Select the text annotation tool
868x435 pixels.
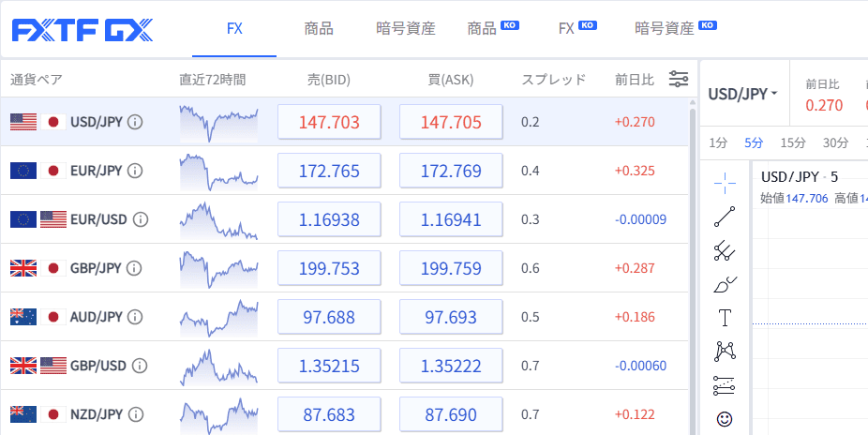[725, 318]
